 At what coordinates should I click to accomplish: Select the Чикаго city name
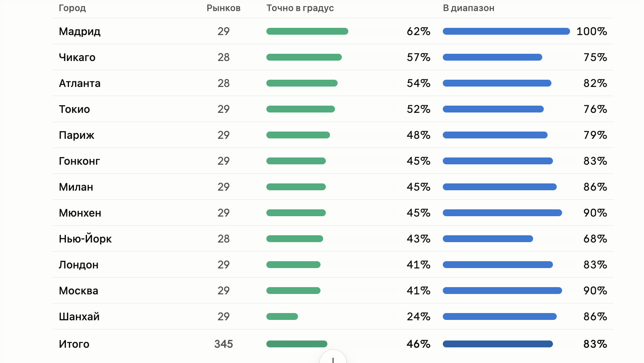[x=77, y=57]
